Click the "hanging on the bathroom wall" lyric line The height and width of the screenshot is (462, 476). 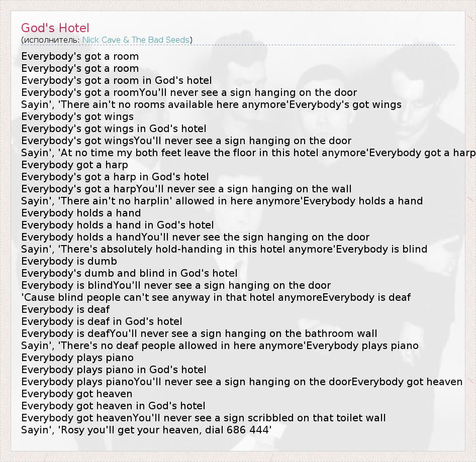click(199, 333)
